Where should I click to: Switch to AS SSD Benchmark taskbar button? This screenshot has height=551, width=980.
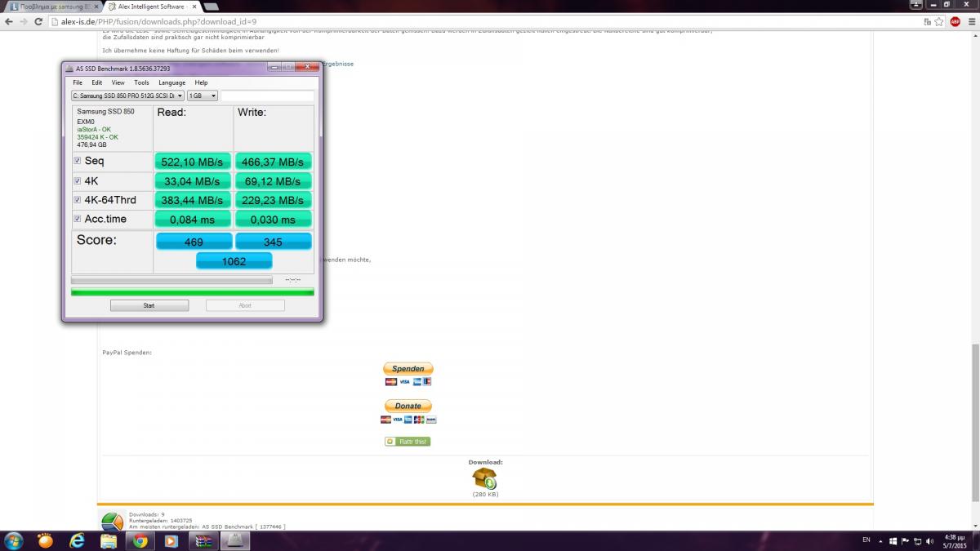click(x=234, y=540)
